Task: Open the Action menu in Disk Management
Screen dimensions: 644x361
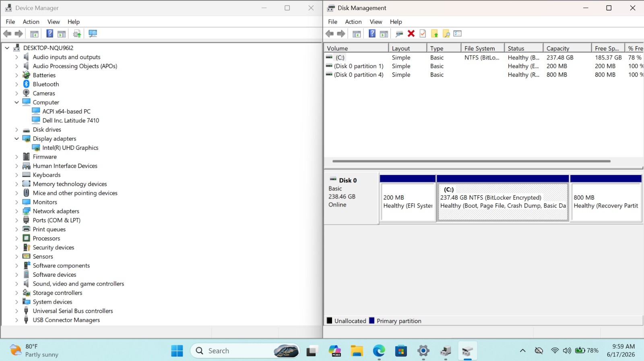Action: (353, 22)
